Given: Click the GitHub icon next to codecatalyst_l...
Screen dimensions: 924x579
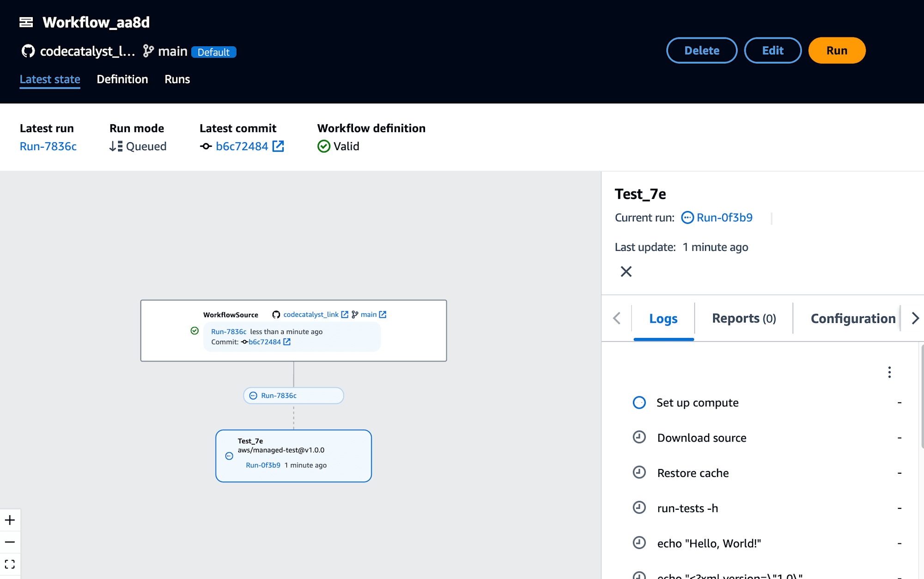Looking at the screenshot, I should (x=28, y=51).
